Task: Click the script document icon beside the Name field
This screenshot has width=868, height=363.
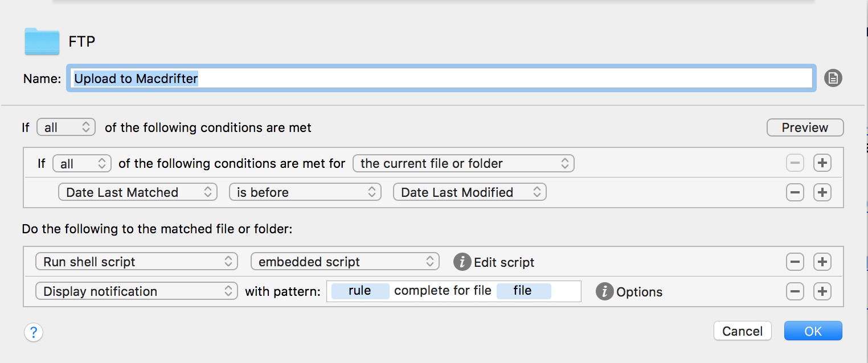Action: pos(832,78)
